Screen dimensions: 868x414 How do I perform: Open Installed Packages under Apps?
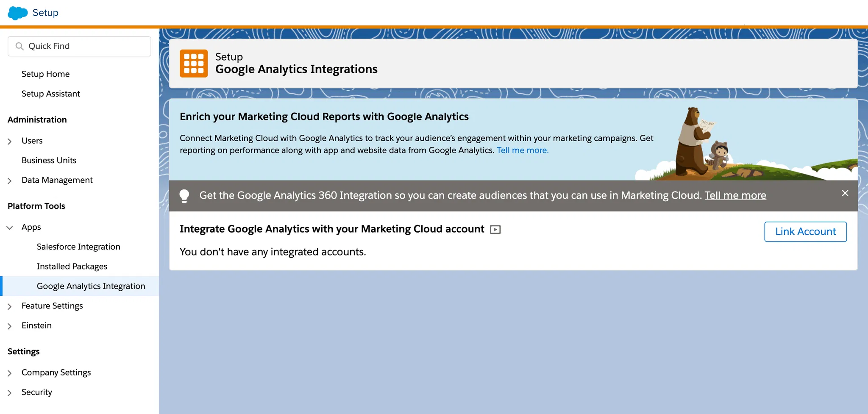(72, 267)
